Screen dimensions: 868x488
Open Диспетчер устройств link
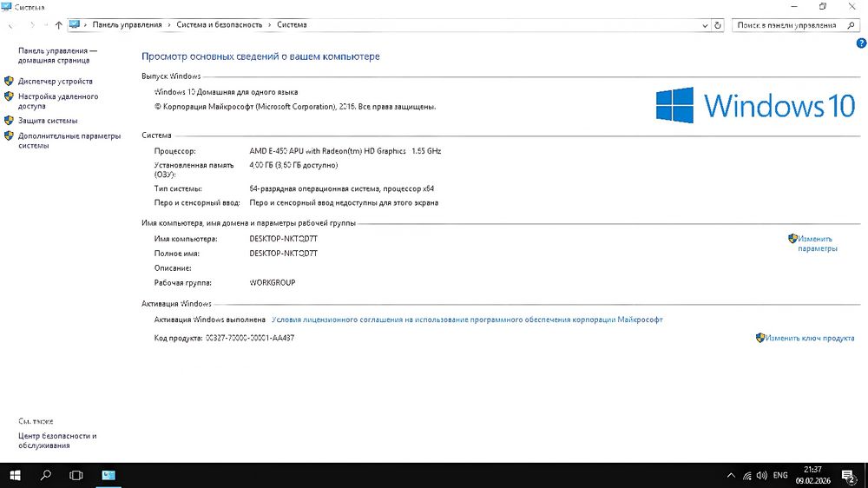[56, 82]
